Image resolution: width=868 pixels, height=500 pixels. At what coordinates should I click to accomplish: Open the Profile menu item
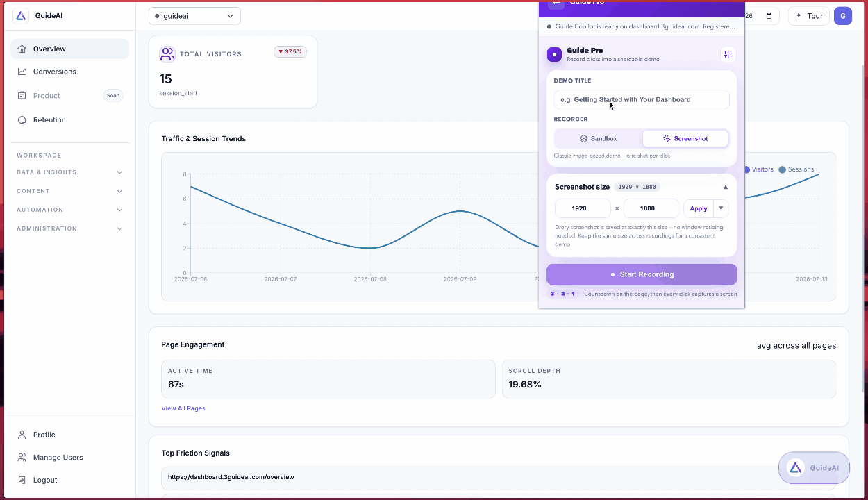pos(69,435)
